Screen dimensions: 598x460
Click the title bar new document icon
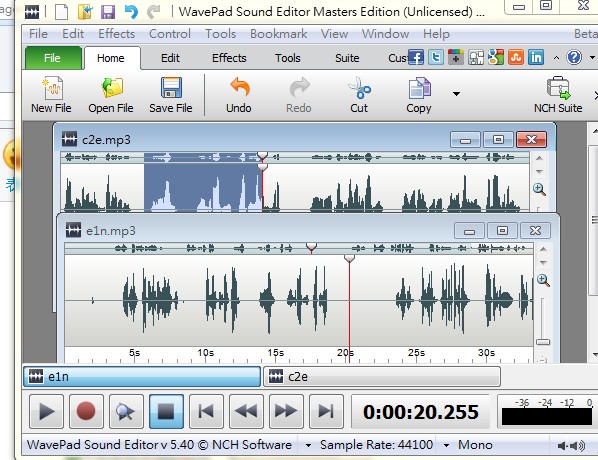[x=61, y=12]
